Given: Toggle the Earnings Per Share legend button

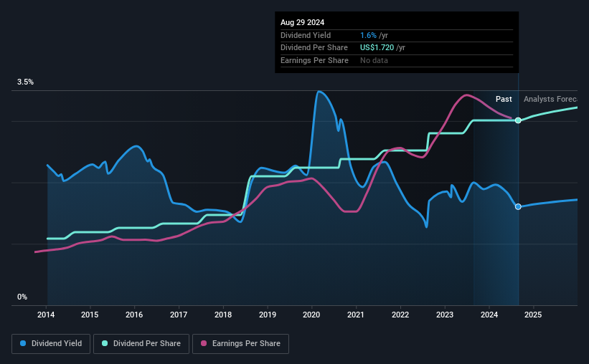Looking at the screenshot, I should (x=240, y=344).
